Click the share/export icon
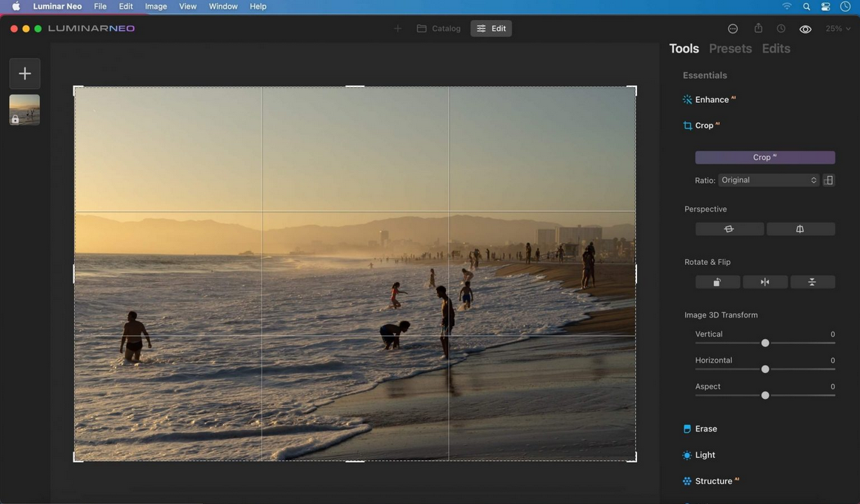The image size is (860, 504). click(x=758, y=28)
